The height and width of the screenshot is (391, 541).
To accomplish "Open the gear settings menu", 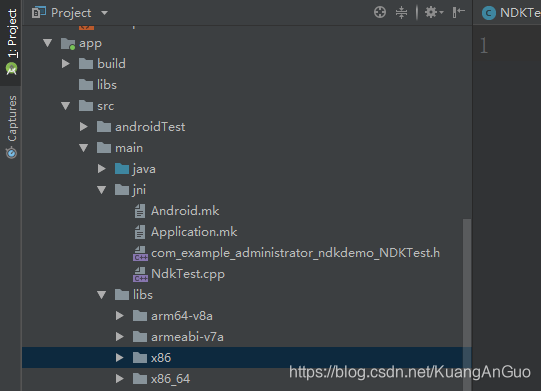I will point(434,13).
